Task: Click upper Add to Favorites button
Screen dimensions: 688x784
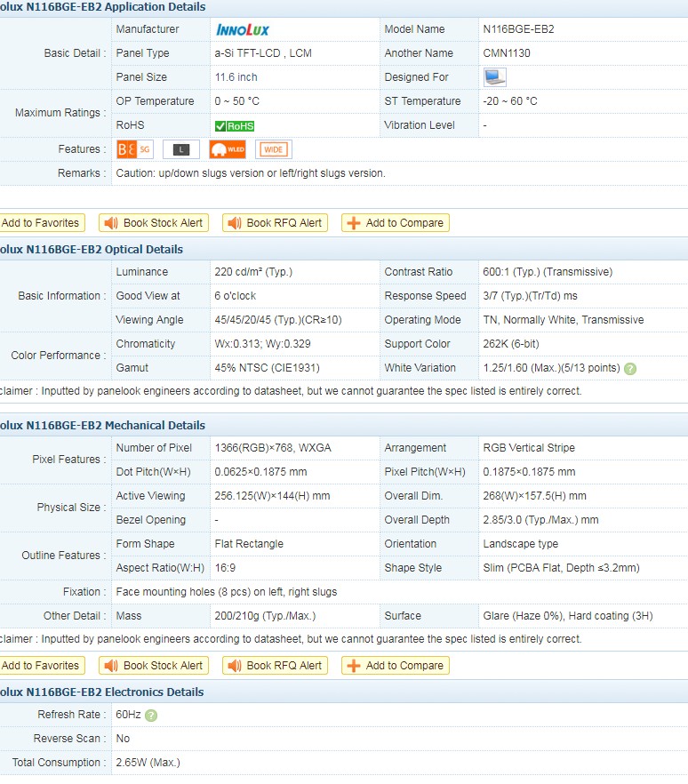Action: 41,223
